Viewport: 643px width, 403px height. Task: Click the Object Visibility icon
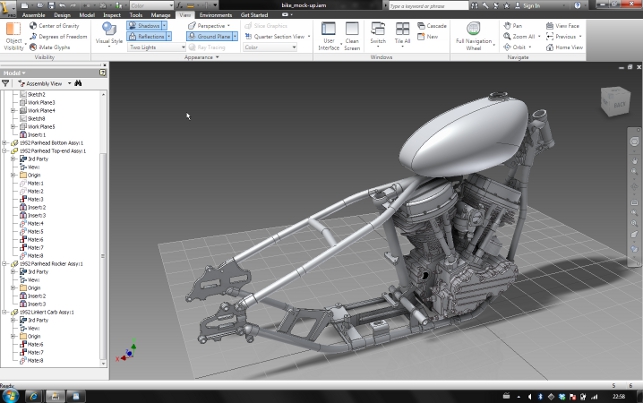(14, 29)
